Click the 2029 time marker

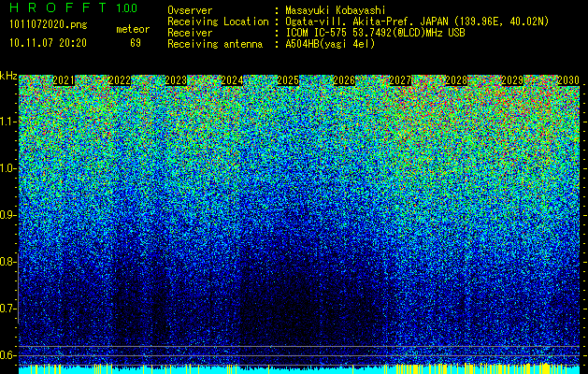click(512, 80)
